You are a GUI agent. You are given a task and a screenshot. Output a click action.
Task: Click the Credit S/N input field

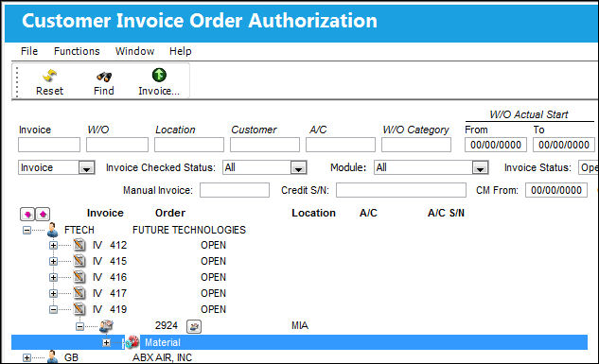pos(401,190)
